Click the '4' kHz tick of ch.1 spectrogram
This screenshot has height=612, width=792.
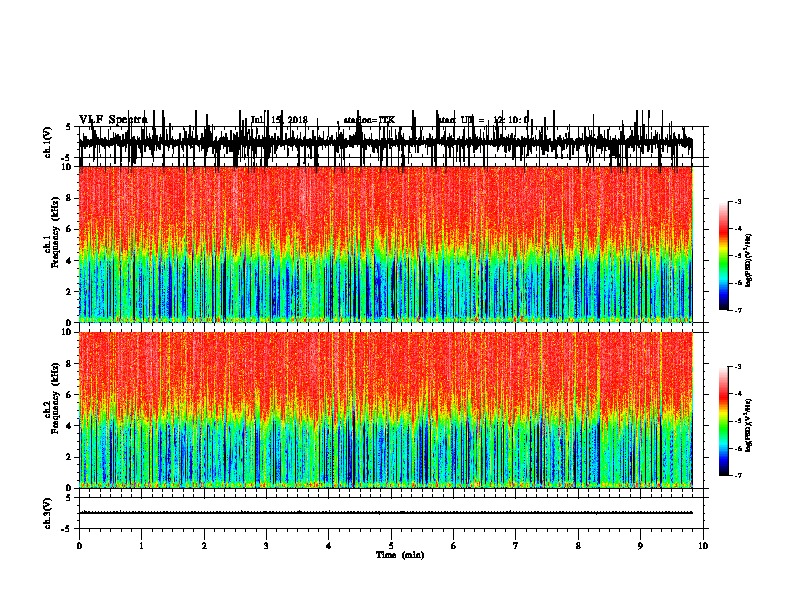click(x=70, y=261)
